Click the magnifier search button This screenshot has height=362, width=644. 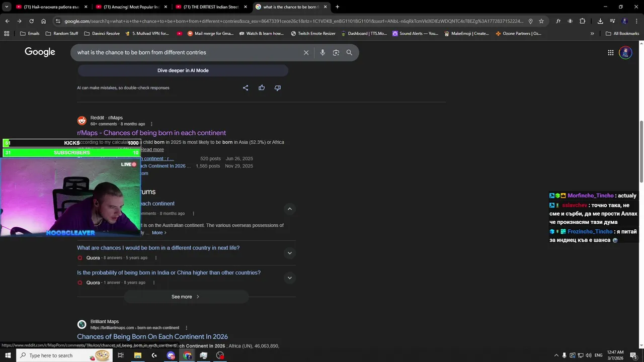(x=349, y=52)
